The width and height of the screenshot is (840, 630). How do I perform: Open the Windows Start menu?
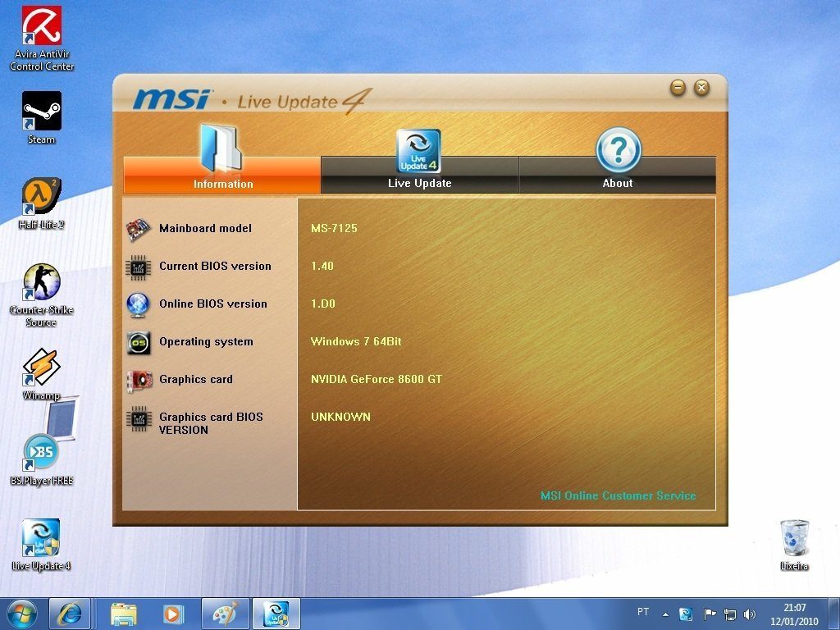22,614
